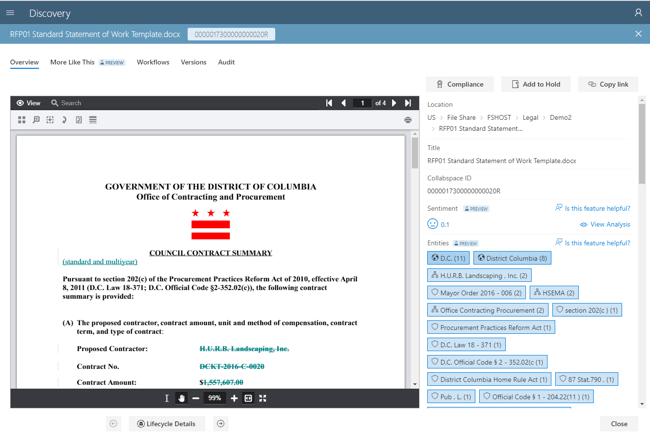Viewport: 650px width, 443px height.
Task: Click the document ID badge in header
Action: coord(231,34)
